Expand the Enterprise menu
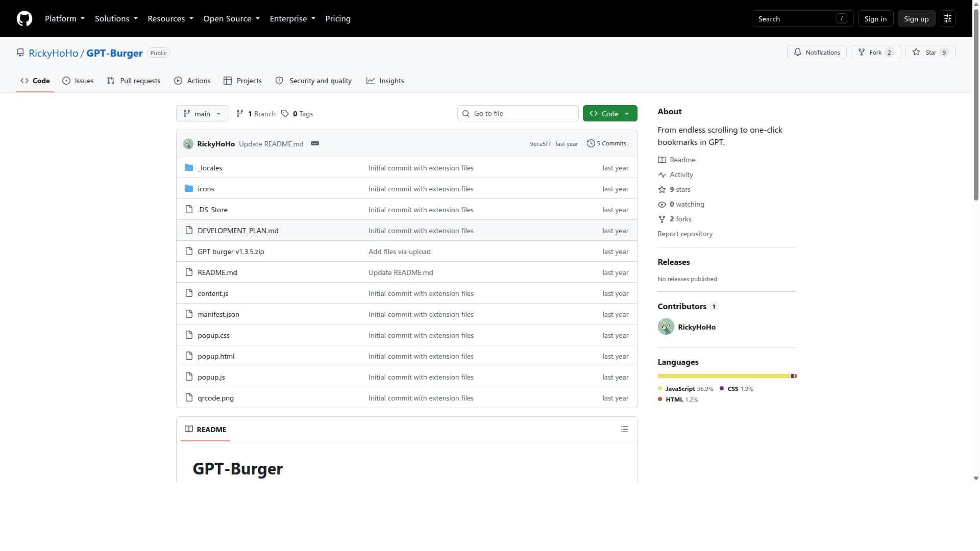The height and width of the screenshot is (551, 980). click(x=292, y=19)
